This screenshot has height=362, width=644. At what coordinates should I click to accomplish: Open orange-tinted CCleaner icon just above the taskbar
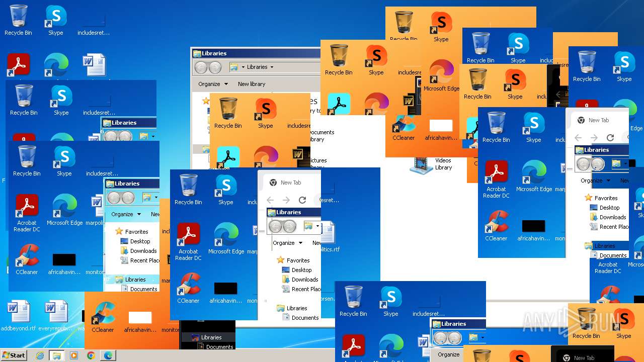pos(103,318)
